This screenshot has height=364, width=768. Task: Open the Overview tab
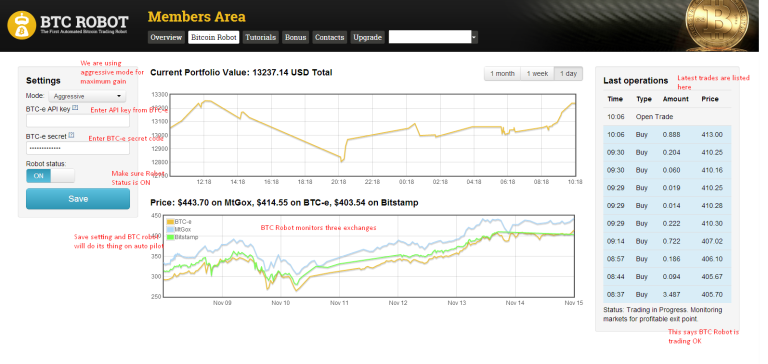tap(167, 37)
